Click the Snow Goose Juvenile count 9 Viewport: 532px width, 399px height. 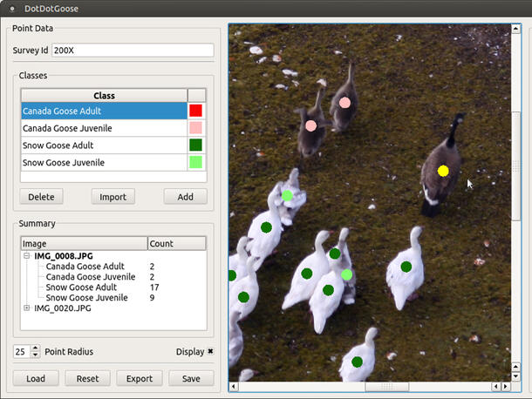(152, 298)
